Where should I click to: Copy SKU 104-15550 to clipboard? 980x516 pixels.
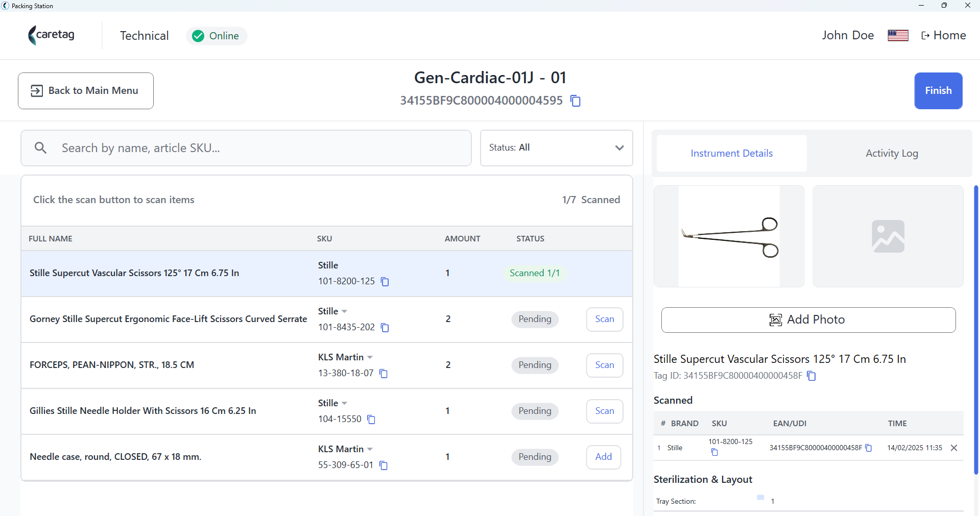(x=371, y=420)
